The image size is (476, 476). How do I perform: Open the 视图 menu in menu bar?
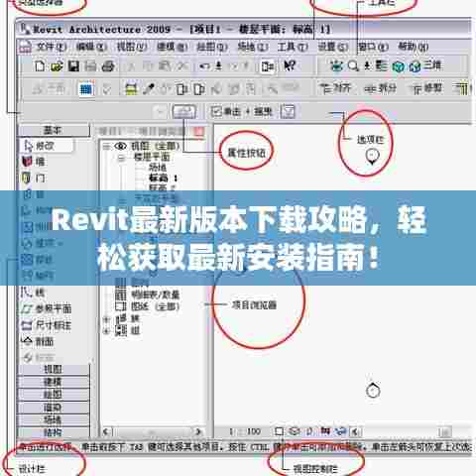(x=132, y=47)
